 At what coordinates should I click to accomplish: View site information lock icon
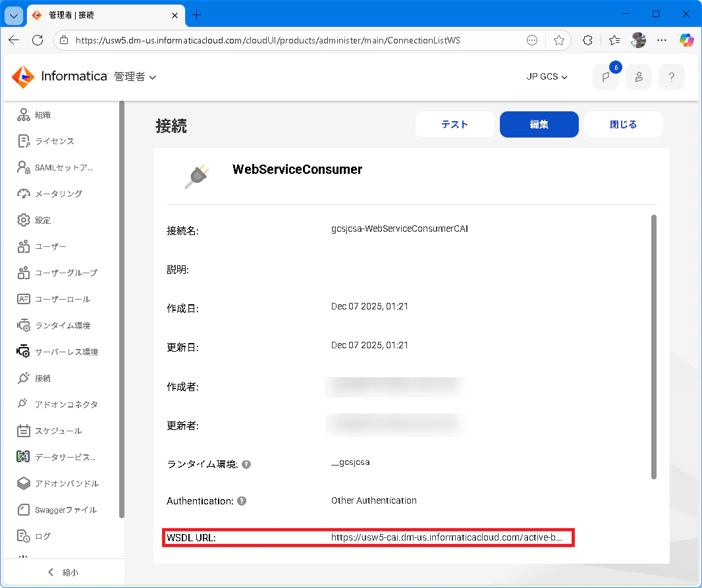coord(65,40)
